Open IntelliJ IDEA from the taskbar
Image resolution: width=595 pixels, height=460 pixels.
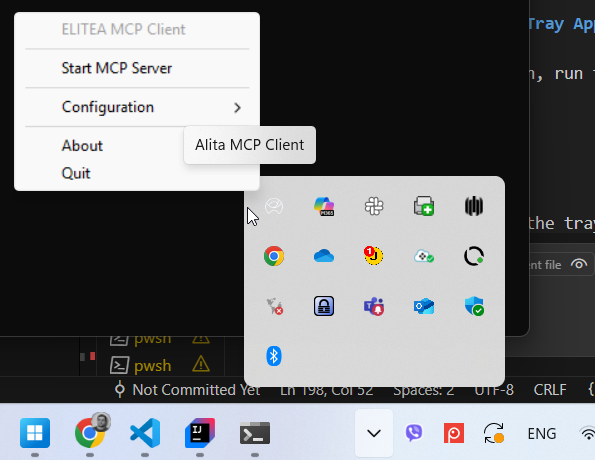(200, 433)
